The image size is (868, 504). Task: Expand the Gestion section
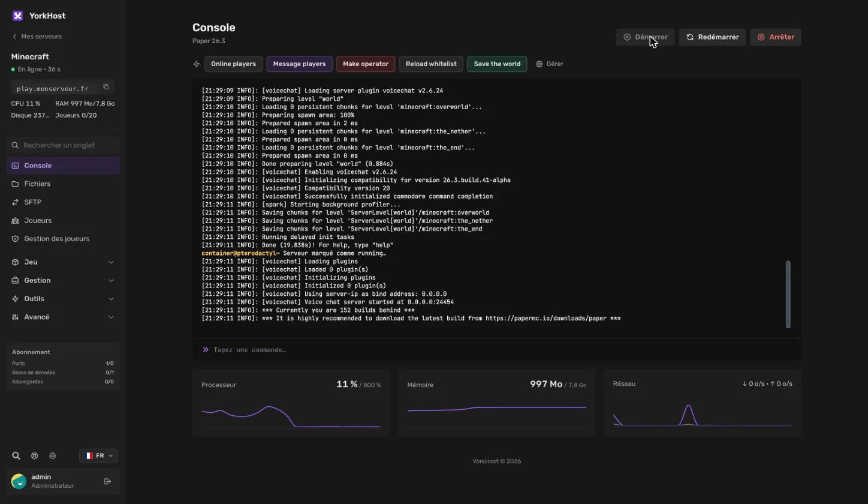pos(63,280)
